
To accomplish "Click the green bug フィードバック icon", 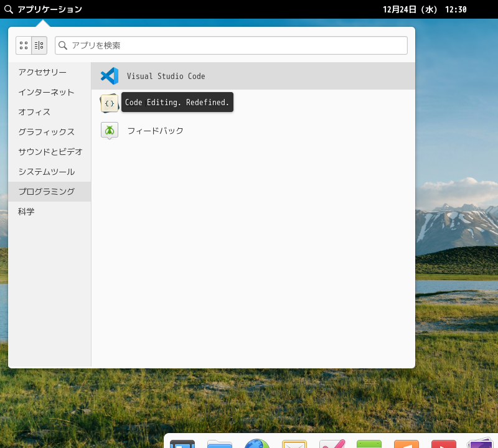I will pyautogui.click(x=110, y=131).
